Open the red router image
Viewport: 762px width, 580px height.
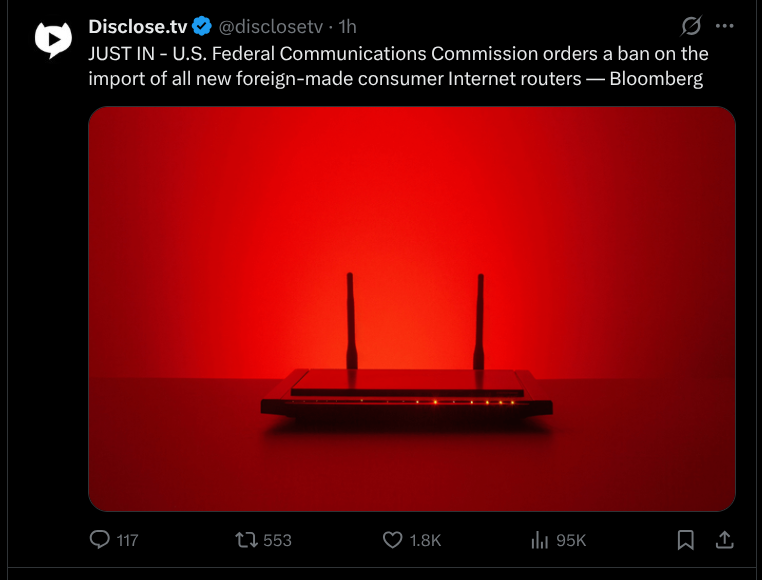click(x=412, y=308)
